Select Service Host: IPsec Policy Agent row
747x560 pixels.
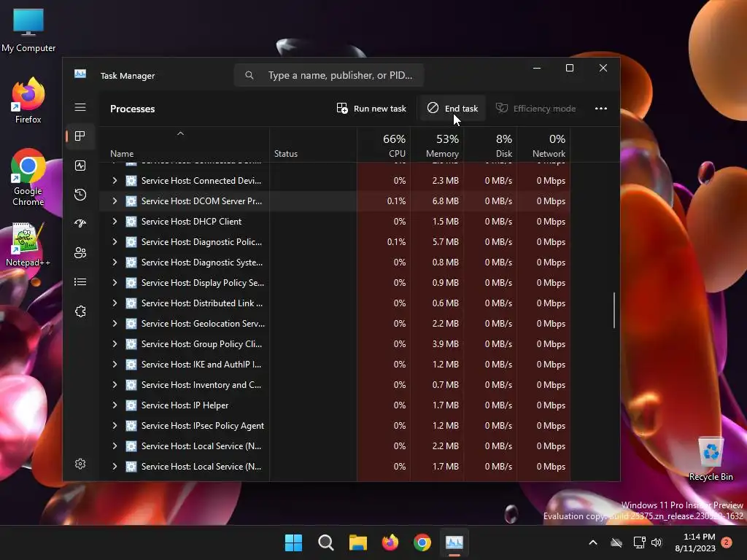click(334, 426)
